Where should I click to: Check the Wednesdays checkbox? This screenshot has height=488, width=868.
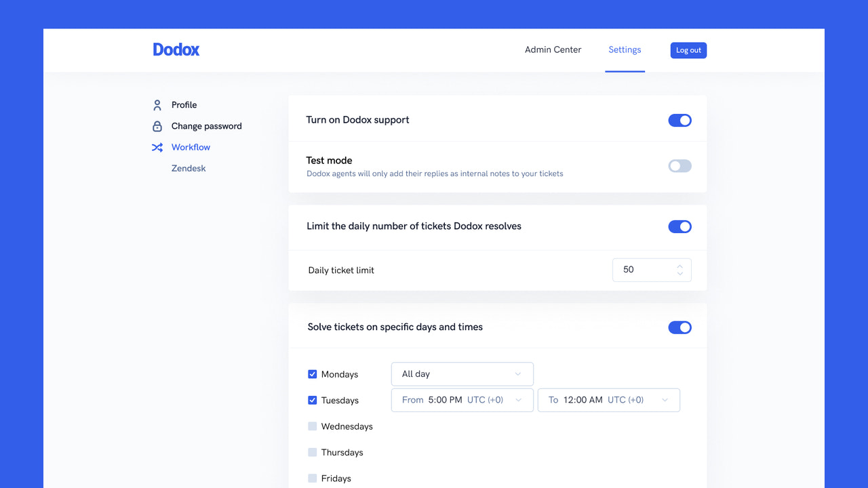tap(312, 426)
